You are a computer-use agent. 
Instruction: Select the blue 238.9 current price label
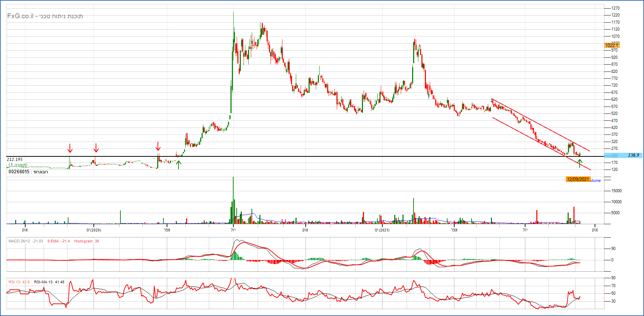click(633, 155)
